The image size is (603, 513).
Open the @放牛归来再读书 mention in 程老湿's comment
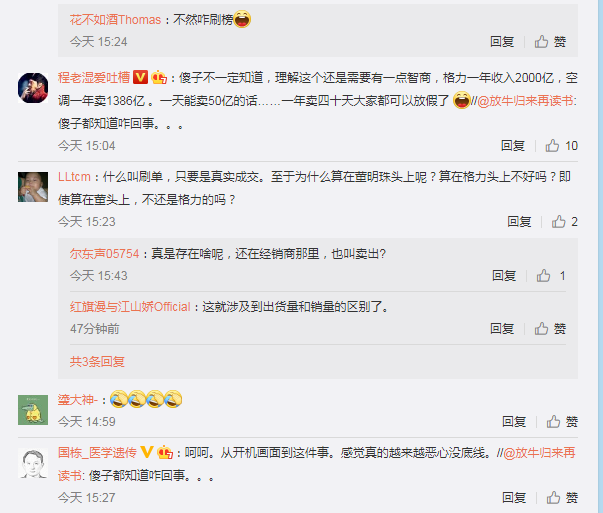tap(526, 101)
